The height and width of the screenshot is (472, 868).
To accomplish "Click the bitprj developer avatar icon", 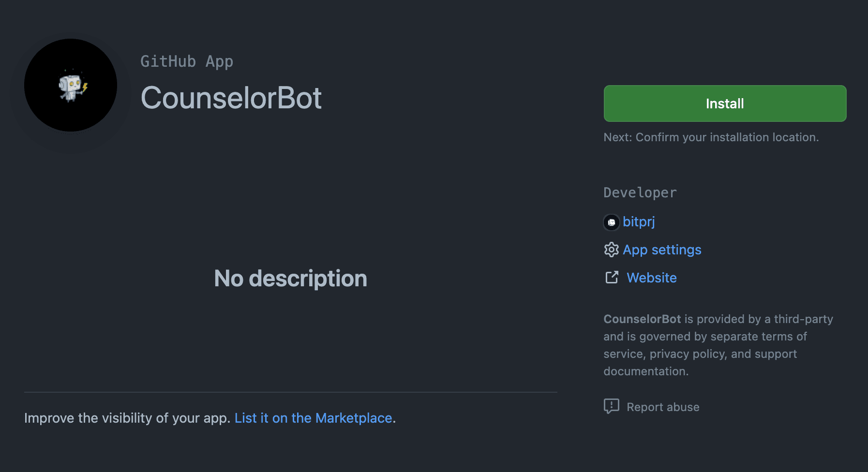I will tap(612, 222).
